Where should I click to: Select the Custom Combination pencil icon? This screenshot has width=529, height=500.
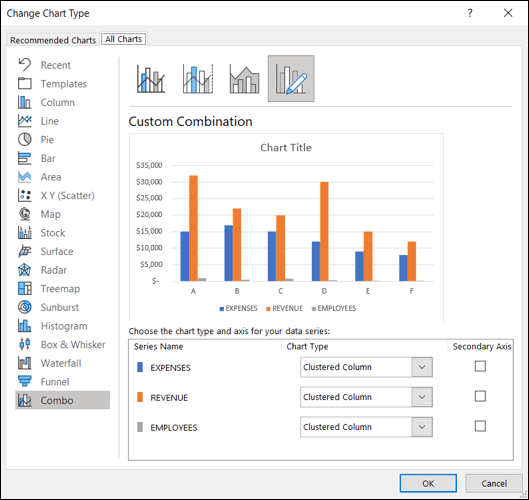pyautogui.click(x=291, y=79)
